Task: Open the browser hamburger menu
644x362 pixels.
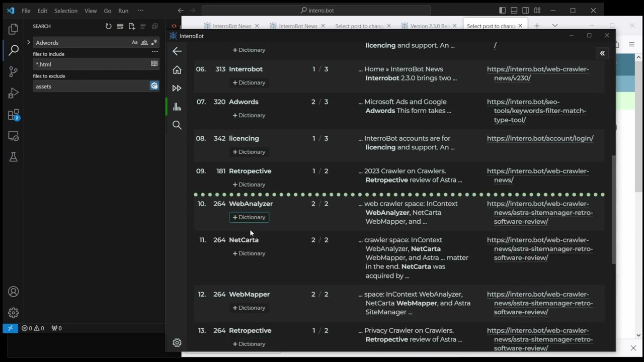Action: pyautogui.click(x=631, y=44)
